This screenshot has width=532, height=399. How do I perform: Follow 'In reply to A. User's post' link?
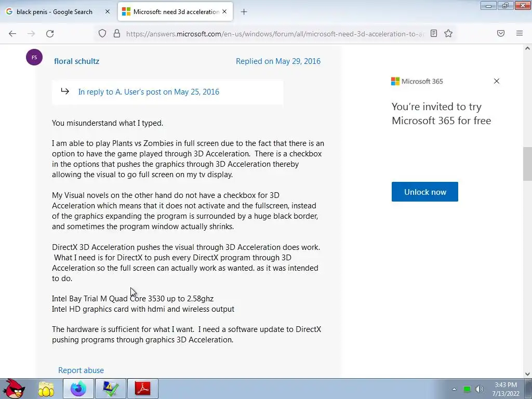pos(149,91)
